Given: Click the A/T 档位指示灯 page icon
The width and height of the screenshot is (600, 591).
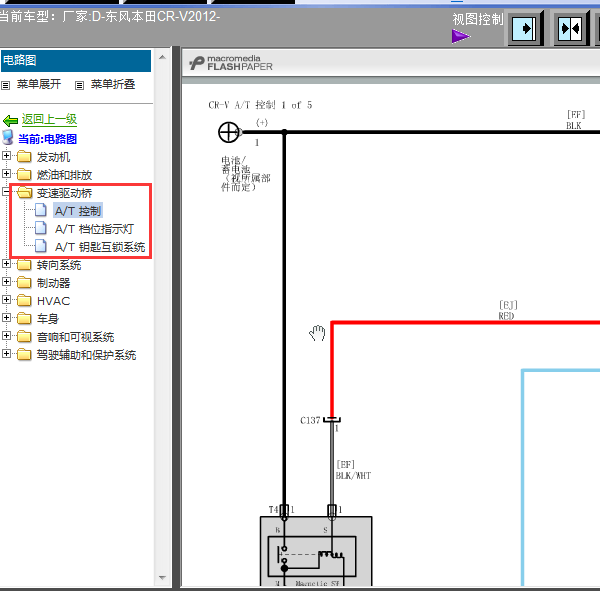Looking at the screenshot, I should (x=41, y=228).
